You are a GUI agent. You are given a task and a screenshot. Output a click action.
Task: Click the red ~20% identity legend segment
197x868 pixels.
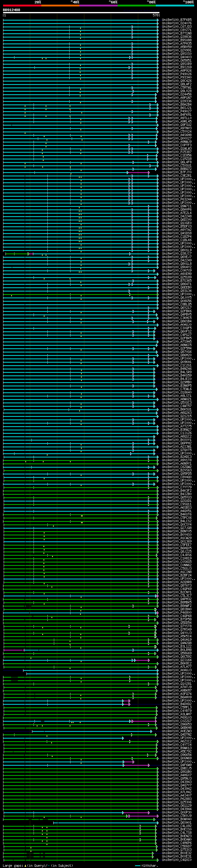pos(22,6)
